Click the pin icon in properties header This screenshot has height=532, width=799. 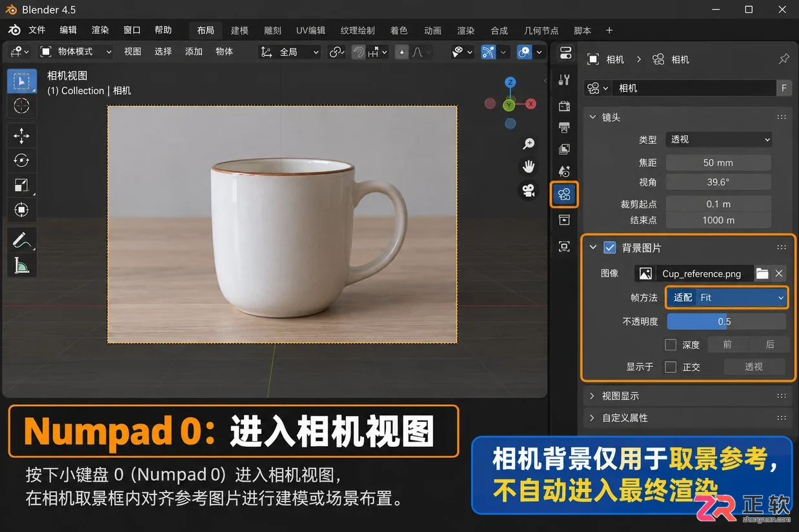[x=784, y=59]
